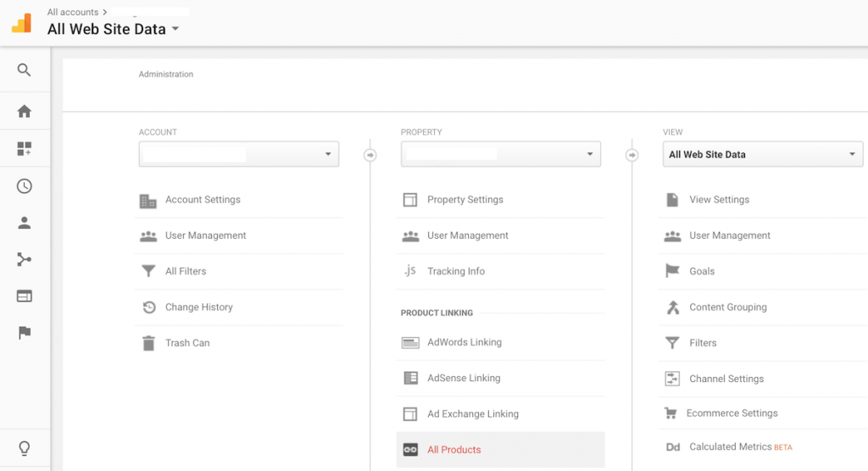Click the All accounts breadcrumb link

click(73, 12)
